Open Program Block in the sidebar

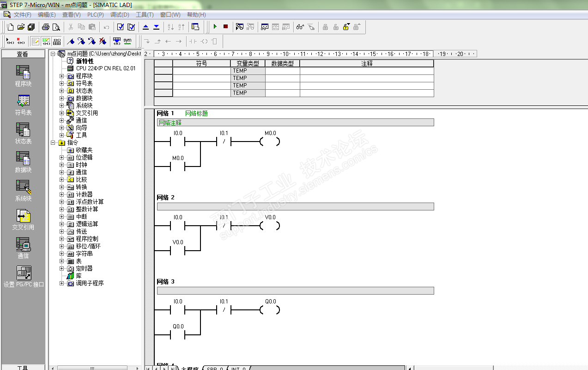(23, 76)
